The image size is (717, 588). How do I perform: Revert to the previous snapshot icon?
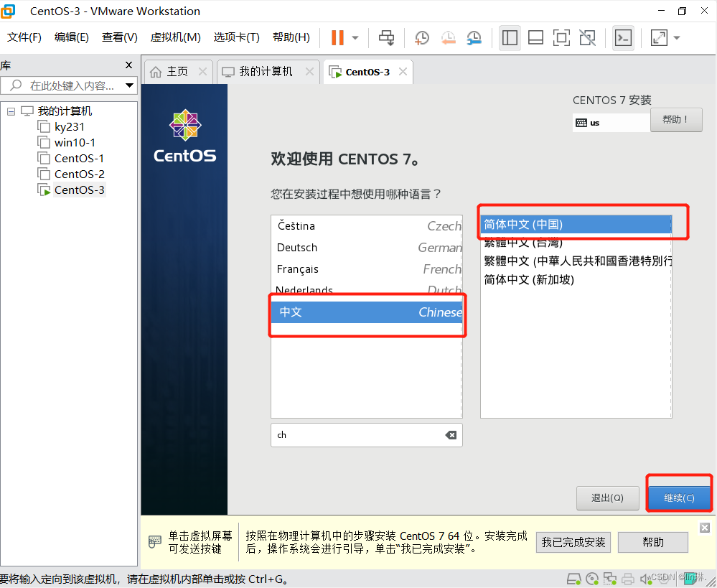tap(448, 37)
